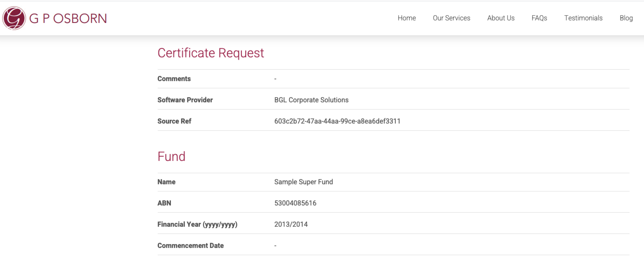
Task: Click the G P OSBORN brand name text
Action: (68, 19)
